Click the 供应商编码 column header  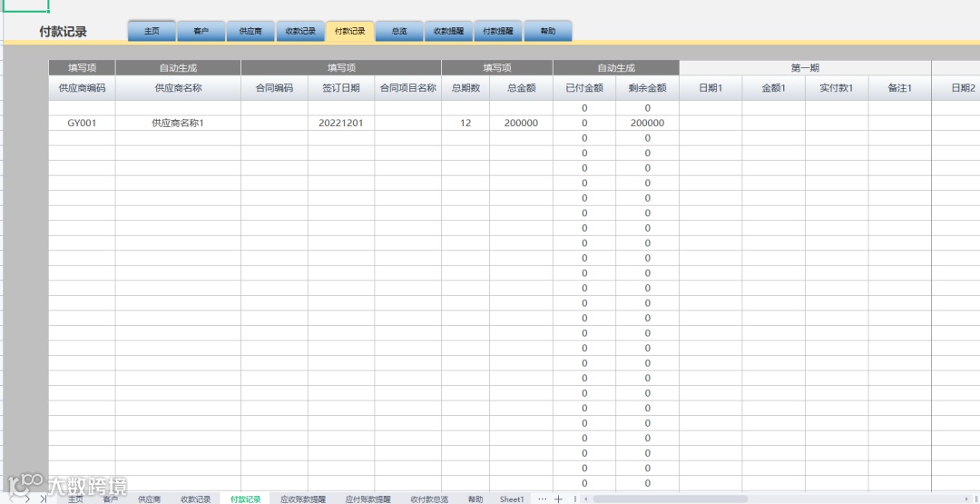click(x=82, y=88)
